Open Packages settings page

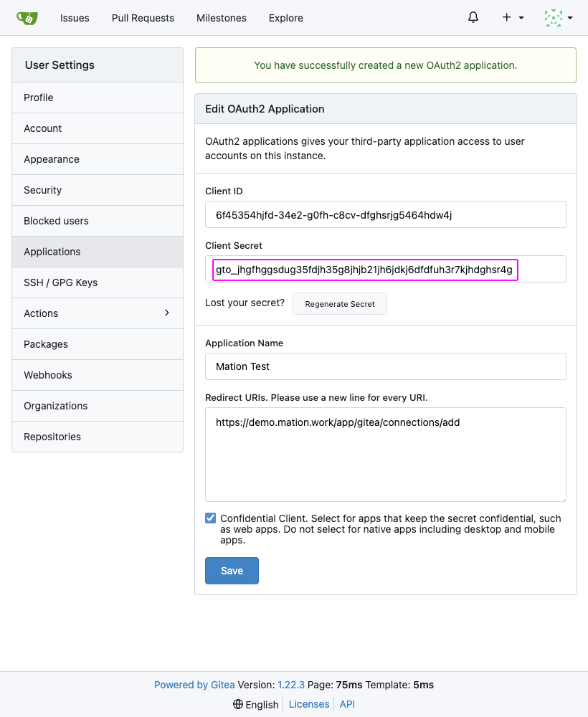tap(98, 344)
